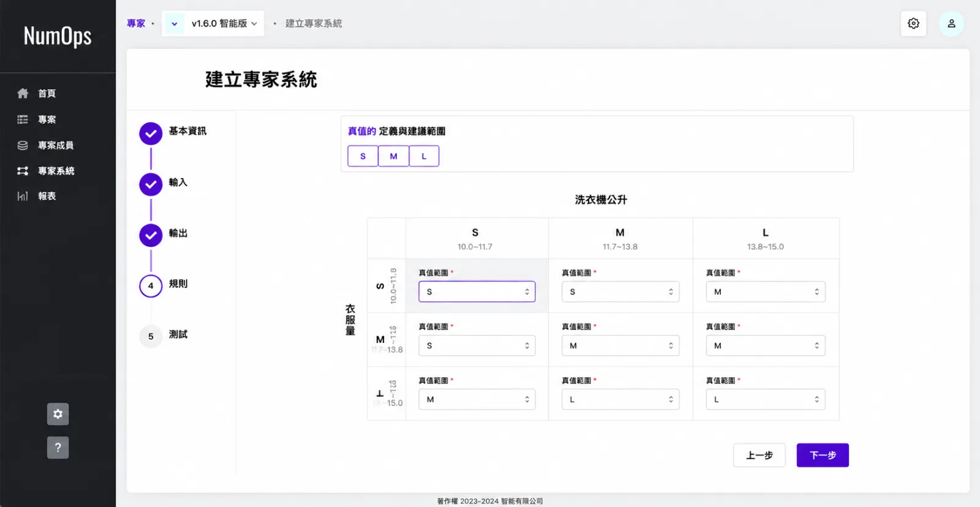Click the 上一步 button
The width and height of the screenshot is (980, 507).
point(759,455)
